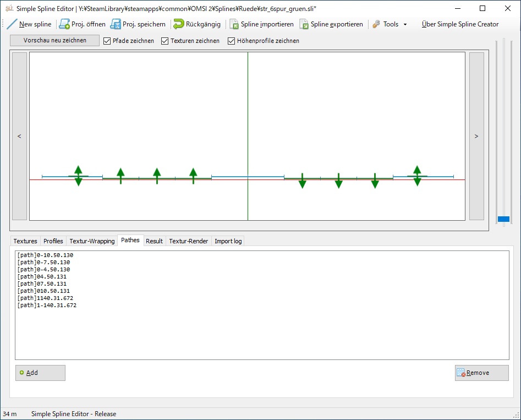Click status text Simple Spline Editor - Release
The height and width of the screenshot is (420, 521).
(74, 414)
